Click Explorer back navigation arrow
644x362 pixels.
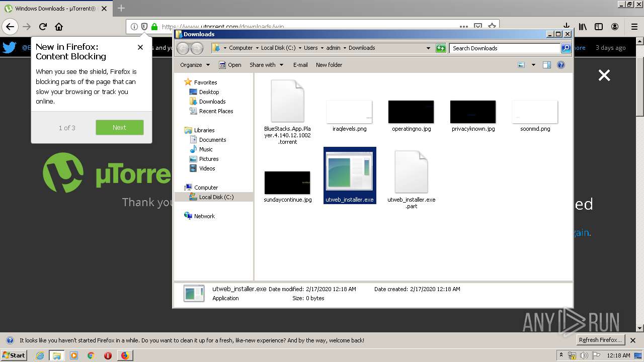coord(183,48)
